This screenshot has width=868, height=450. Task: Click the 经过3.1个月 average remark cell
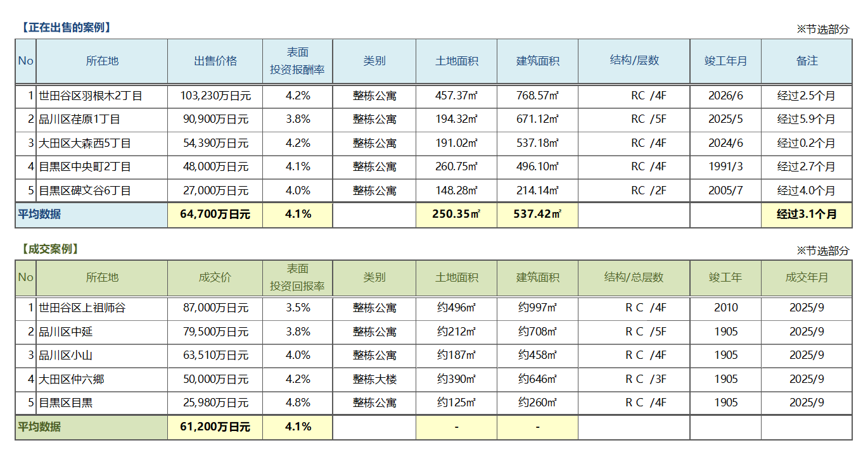[807, 215]
